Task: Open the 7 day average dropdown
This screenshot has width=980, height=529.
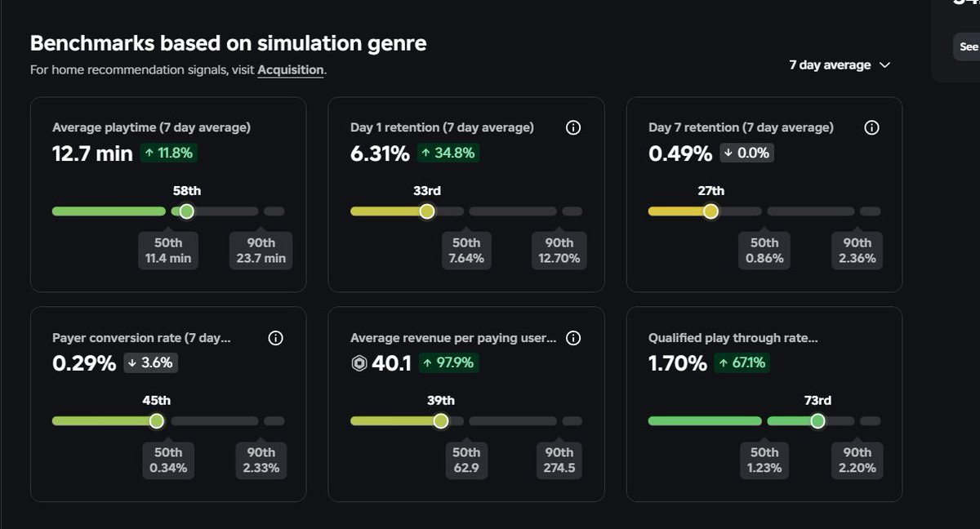Action: coord(840,65)
